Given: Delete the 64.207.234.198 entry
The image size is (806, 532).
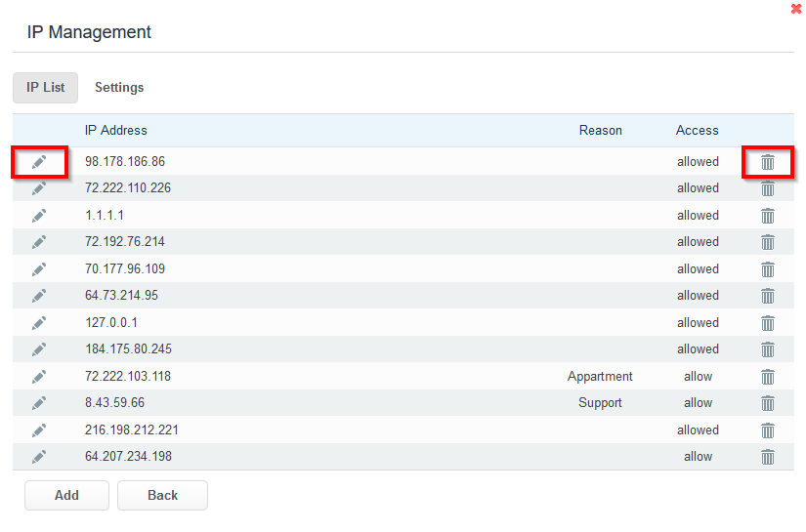Looking at the screenshot, I should coord(768,457).
